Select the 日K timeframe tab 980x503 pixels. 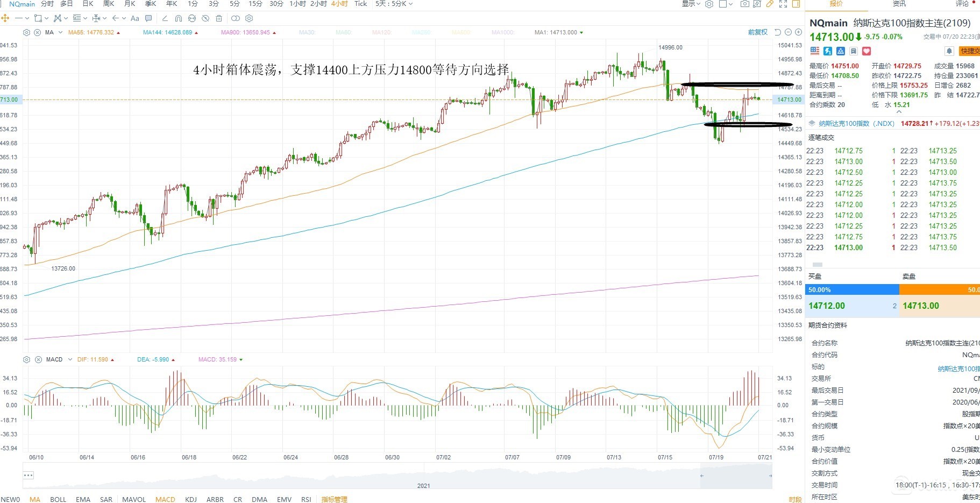88,4
